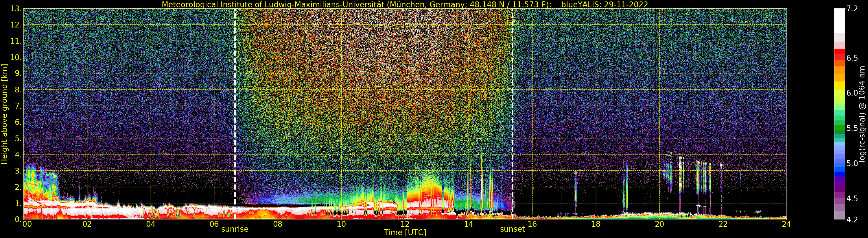Screen dimensions: 868x238
Task: Click the '8.' height tick label
Action: [18, 90]
